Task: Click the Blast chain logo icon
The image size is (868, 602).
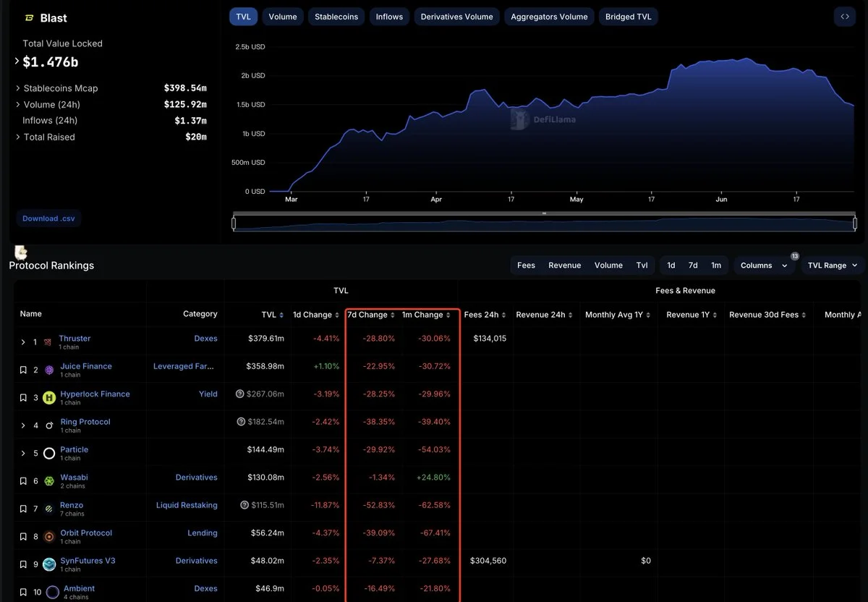Action: (x=30, y=18)
